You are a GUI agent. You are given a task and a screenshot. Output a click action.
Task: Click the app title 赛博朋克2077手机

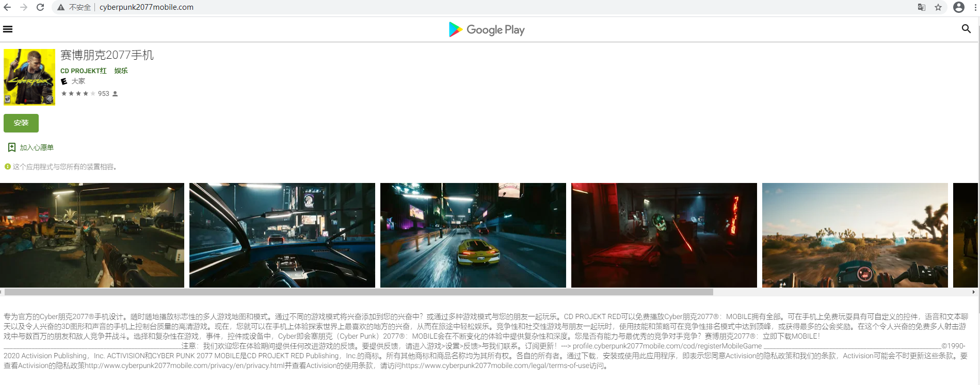107,55
